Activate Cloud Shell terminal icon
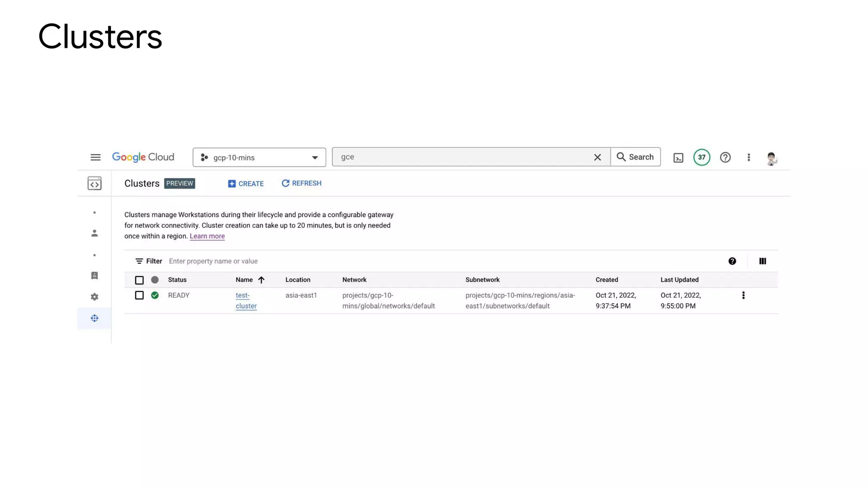The image size is (868, 488). (678, 158)
